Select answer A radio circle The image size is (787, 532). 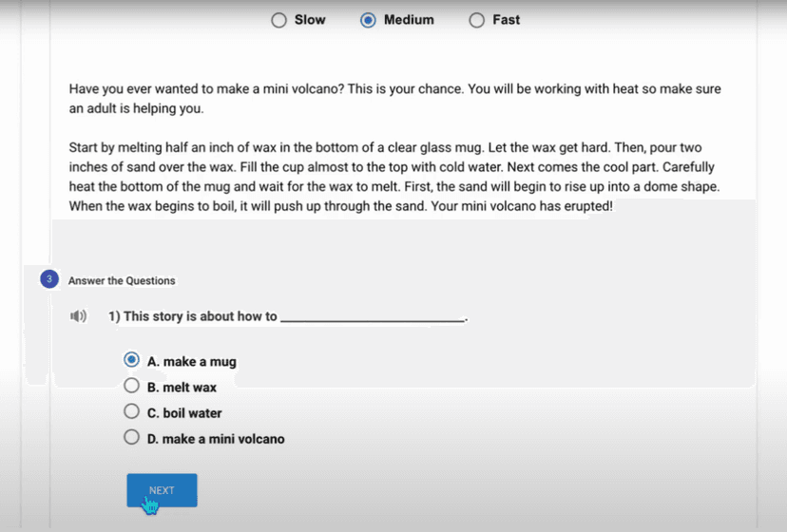click(x=132, y=361)
